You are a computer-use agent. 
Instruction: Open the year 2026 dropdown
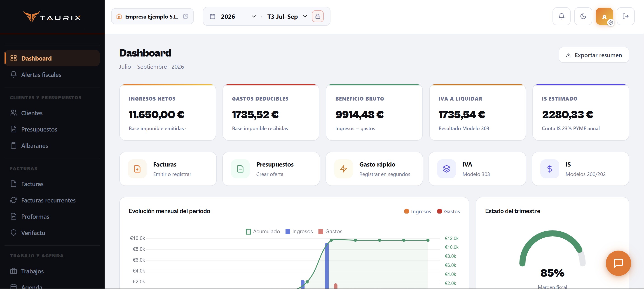238,16
